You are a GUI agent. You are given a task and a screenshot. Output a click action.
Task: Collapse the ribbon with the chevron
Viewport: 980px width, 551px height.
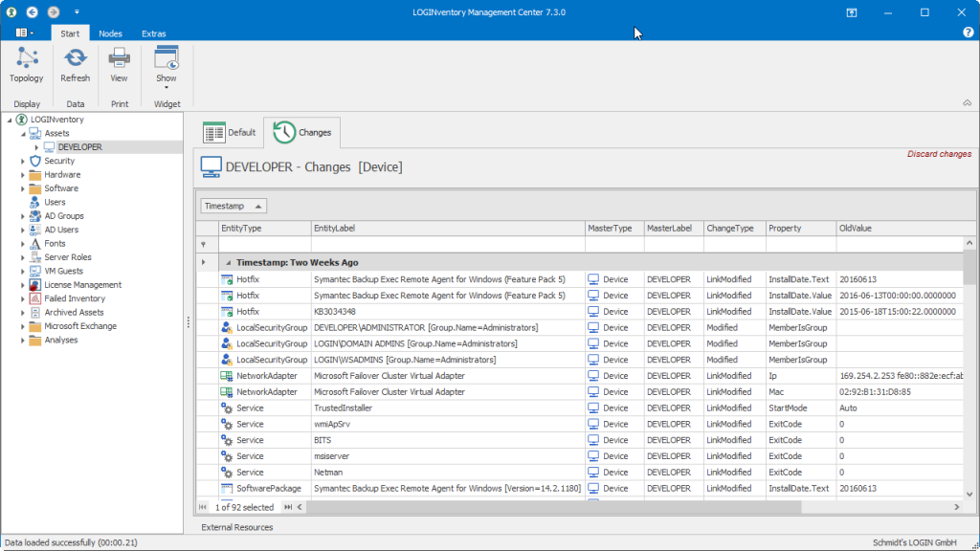967,103
